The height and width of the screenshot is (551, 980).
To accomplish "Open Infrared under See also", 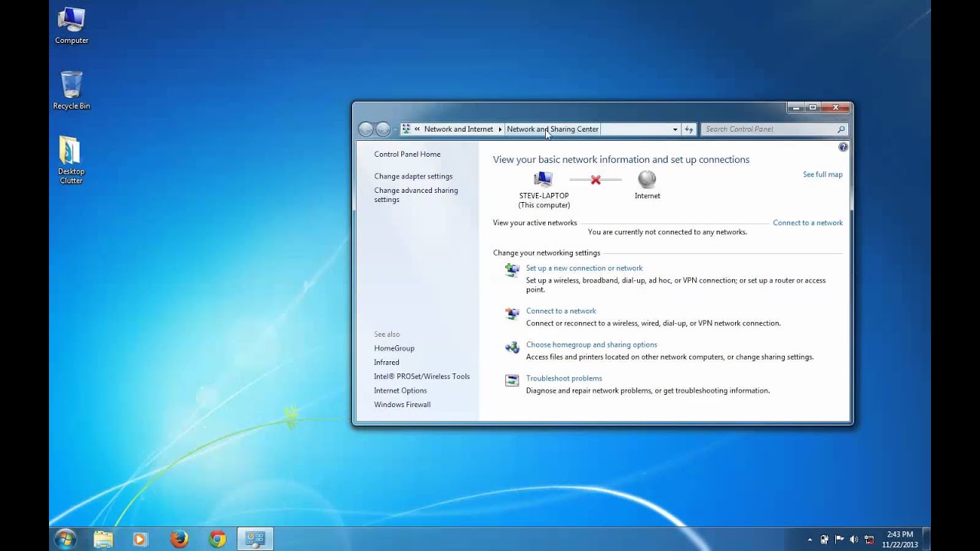I will [387, 363].
